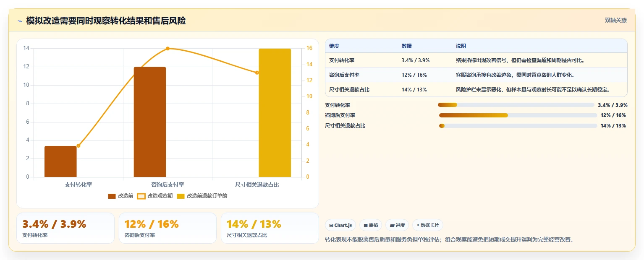
Task: Click the 咨询后支付率 progress bar
Action: coord(518,115)
